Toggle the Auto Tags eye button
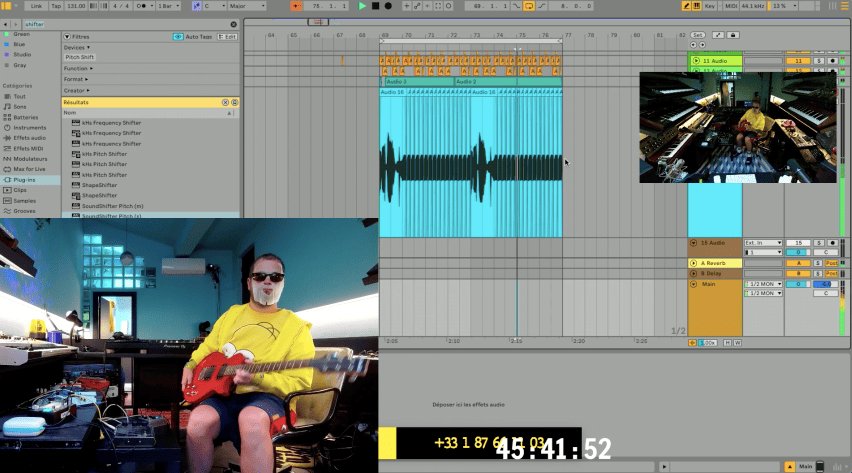Image resolution: width=852 pixels, height=473 pixels. coord(178,36)
